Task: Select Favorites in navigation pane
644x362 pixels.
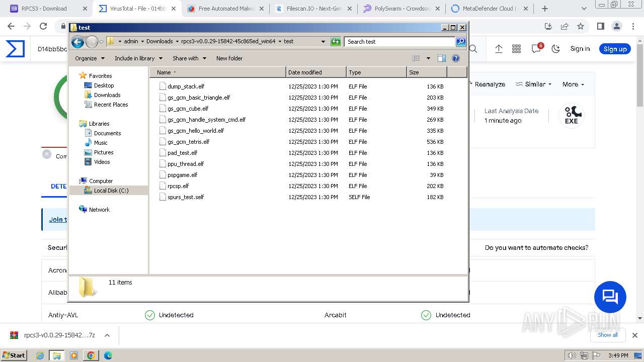Action: pyautogui.click(x=100, y=76)
